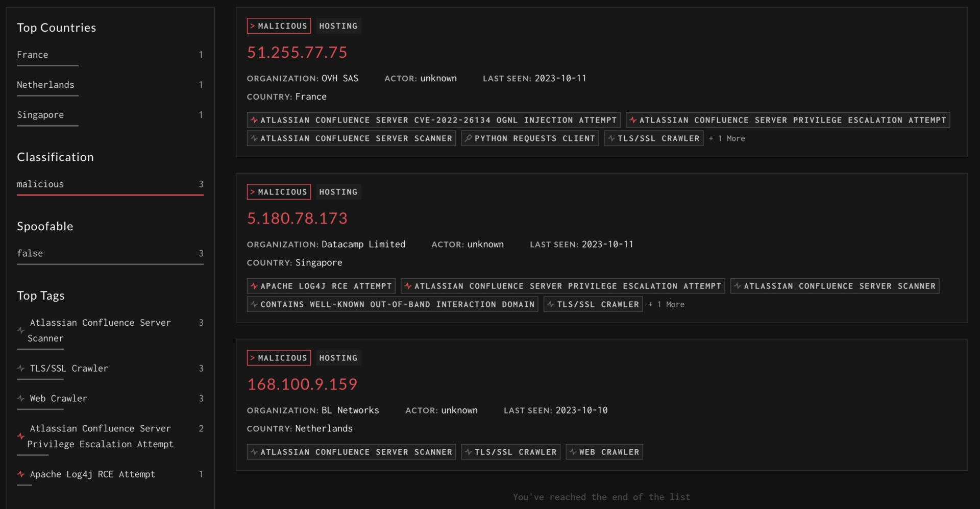Click the pulse icon on Apache Log4j RCE tag

[254, 286]
